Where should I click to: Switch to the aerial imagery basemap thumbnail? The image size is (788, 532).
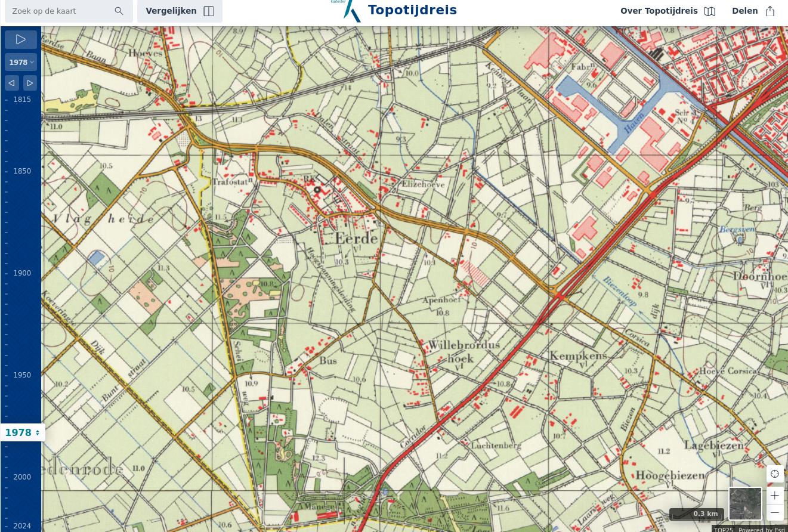(x=745, y=503)
